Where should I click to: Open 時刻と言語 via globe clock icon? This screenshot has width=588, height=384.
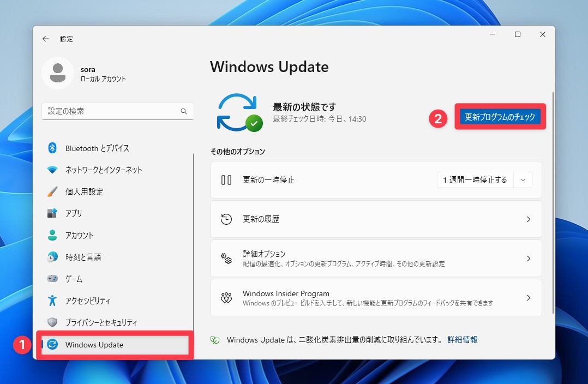pyautogui.click(x=52, y=257)
